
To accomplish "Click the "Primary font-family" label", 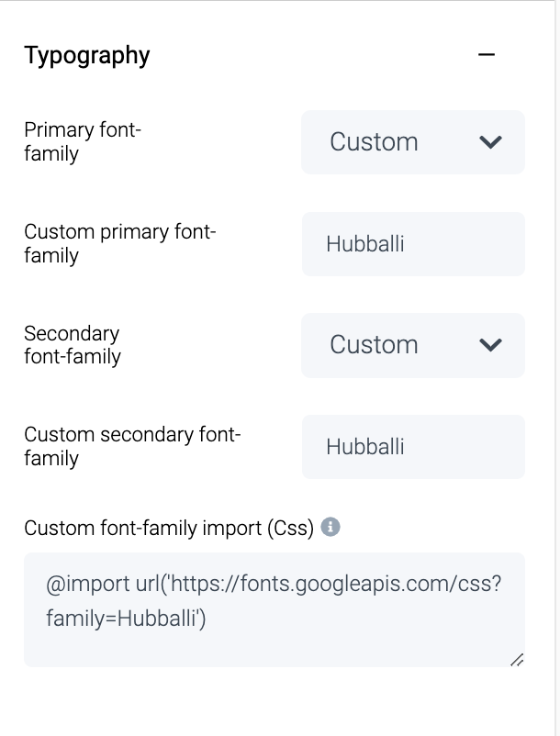I will pos(83,142).
